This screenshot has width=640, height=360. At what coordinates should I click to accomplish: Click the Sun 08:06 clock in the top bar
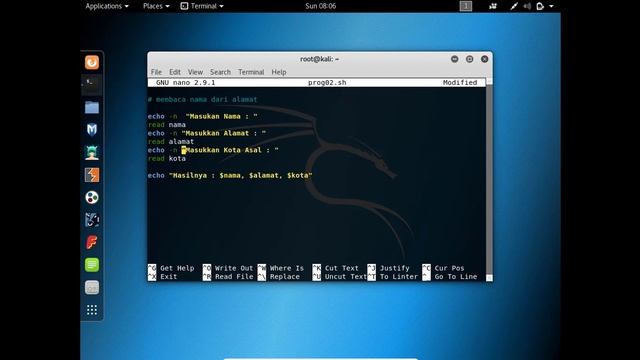click(x=320, y=6)
